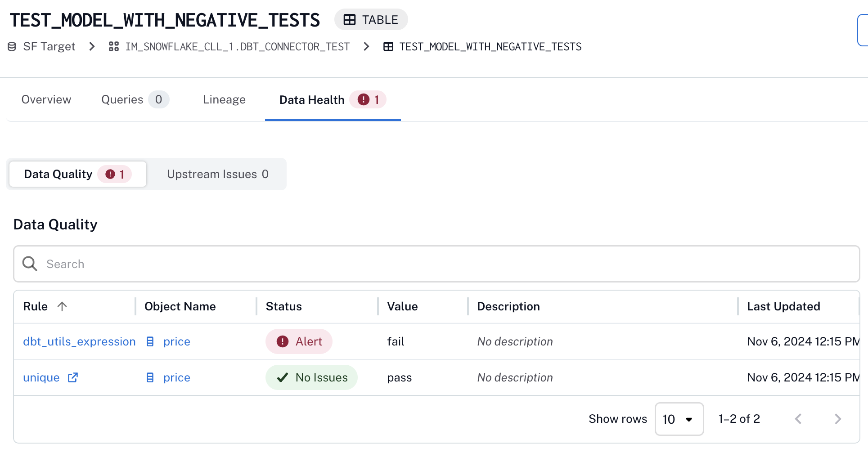
Task: Click into the Data Quality search field
Action: [436, 264]
